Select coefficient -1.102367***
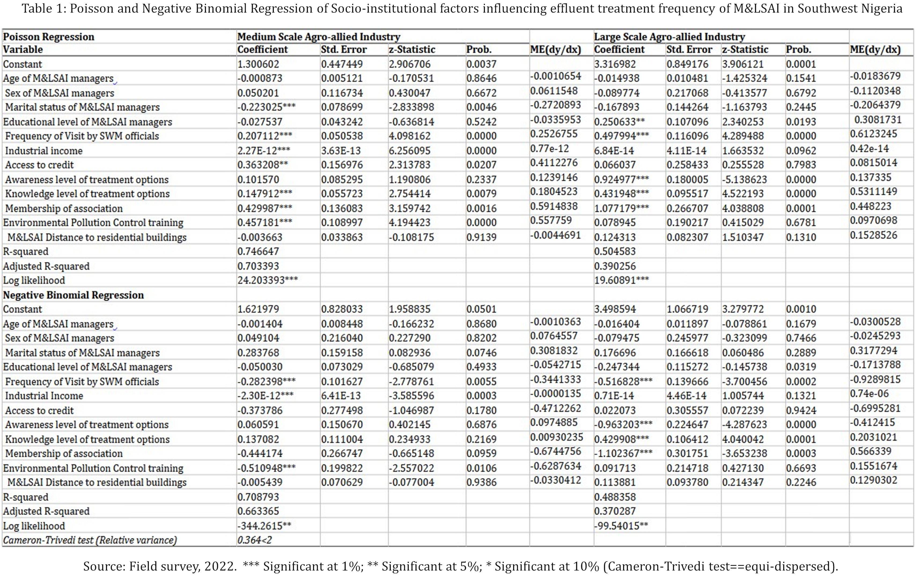This screenshot has width=924, height=576. click(623, 453)
